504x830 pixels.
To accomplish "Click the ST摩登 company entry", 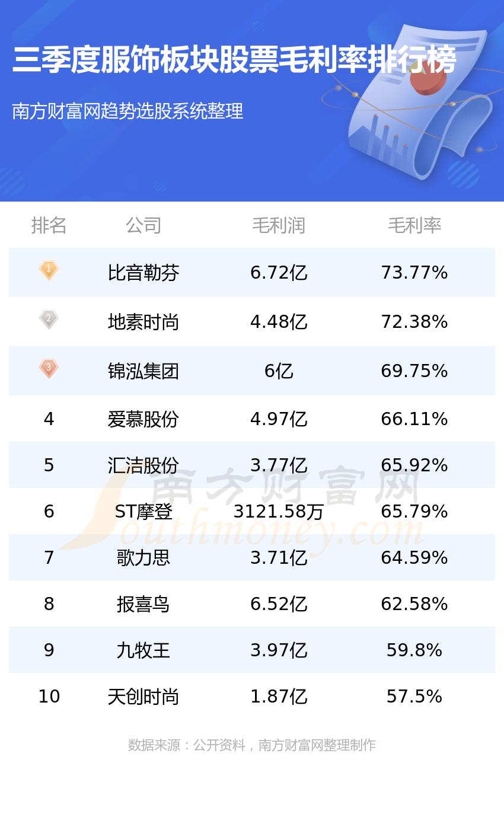I will click(143, 511).
